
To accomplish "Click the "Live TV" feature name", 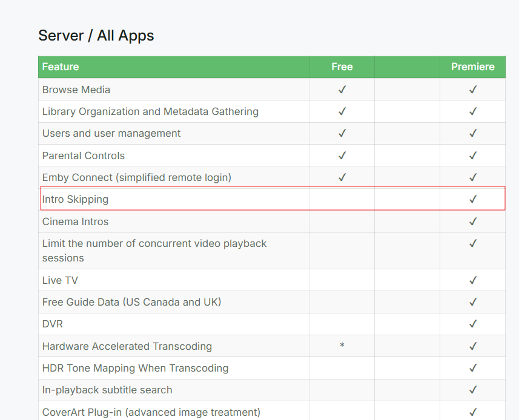I will point(60,280).
